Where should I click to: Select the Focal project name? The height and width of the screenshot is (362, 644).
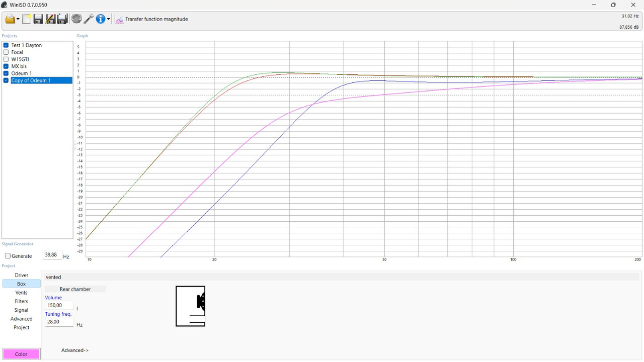tap(17, 52)
